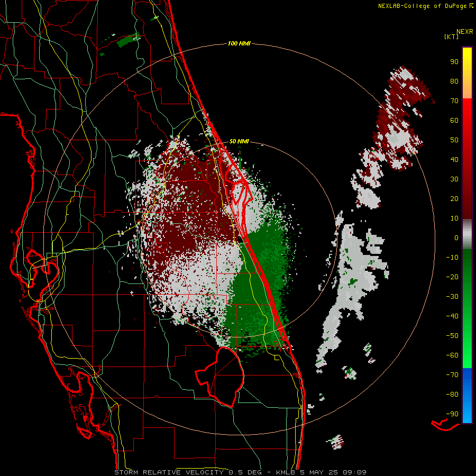Viewport: 476px width, 476px height.
Task: Select the "-20" value on the velocity scale
Action: pyautogui.click(x=452, y=277)
